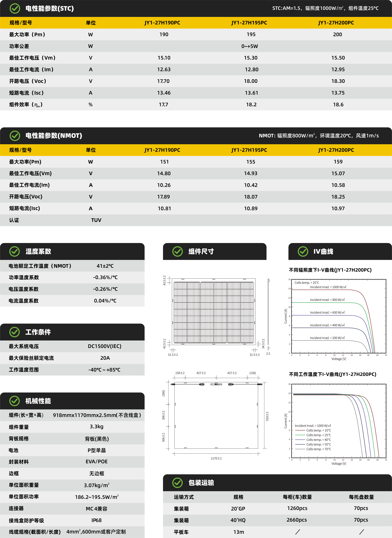The height and width of the screenshot is (538, 392).
Task: Click the 不同辐照度下I-V曲线 chart title
Action: pyautogui.click(x=330, y=270)
